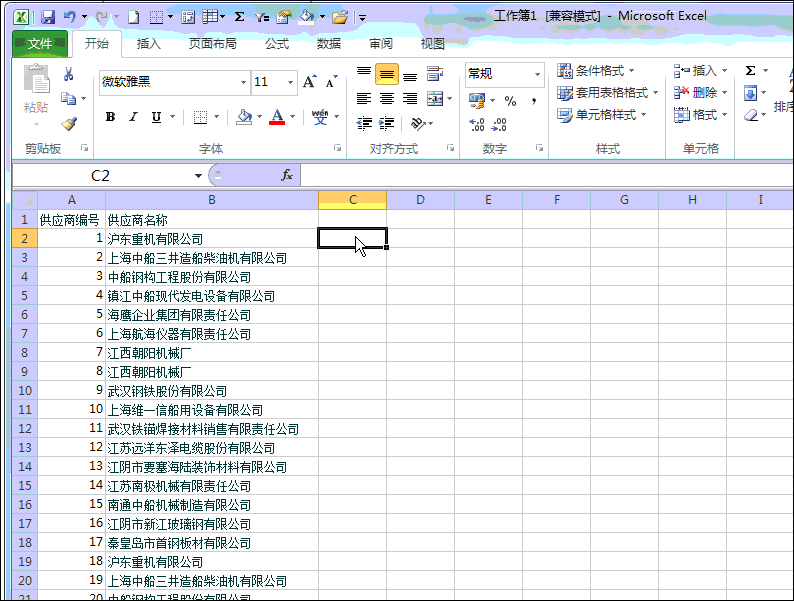Apply the red font color swatch
794x601 pixels.
pyautogui.click(x=277, y=117)
